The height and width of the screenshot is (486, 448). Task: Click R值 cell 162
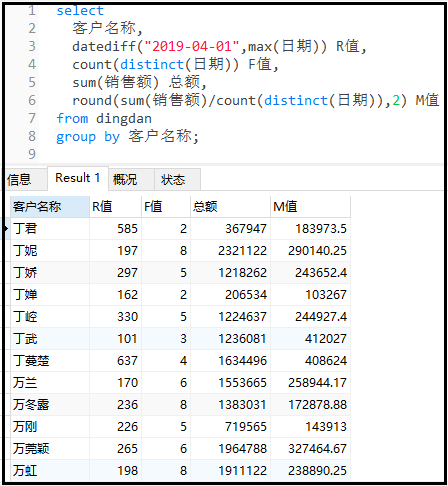(115, 295)
